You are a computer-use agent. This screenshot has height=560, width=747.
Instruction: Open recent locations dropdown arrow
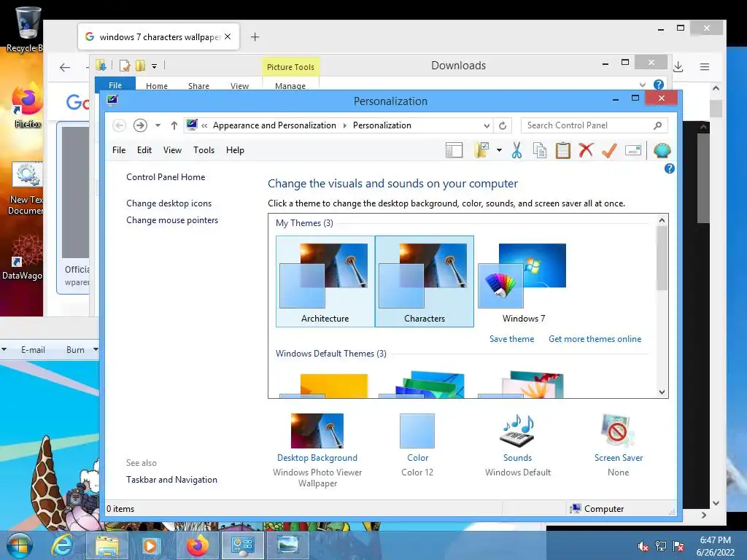pos(158,125)
